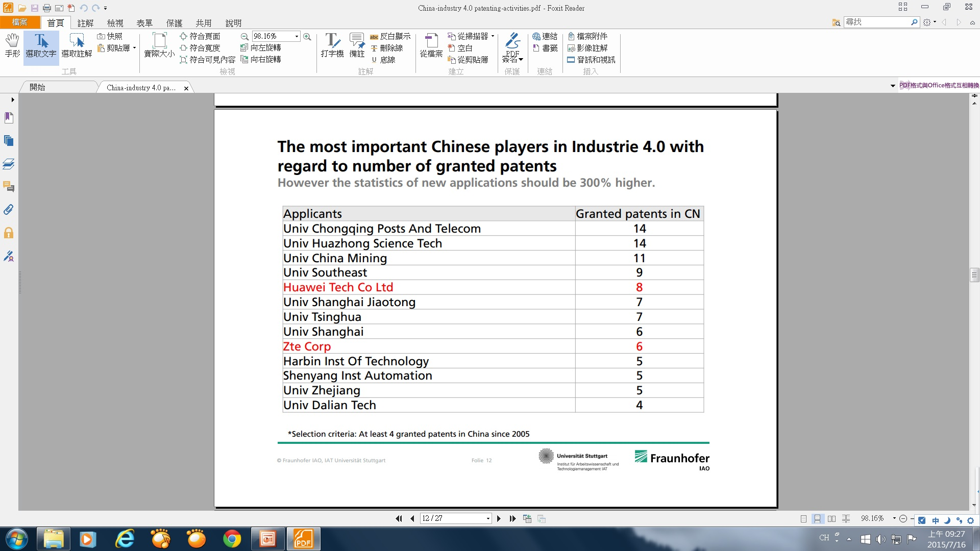Open the Clipboard (剪貼簿) dropdown arrow
Screen dimensions: 980x551
point(134,48)
